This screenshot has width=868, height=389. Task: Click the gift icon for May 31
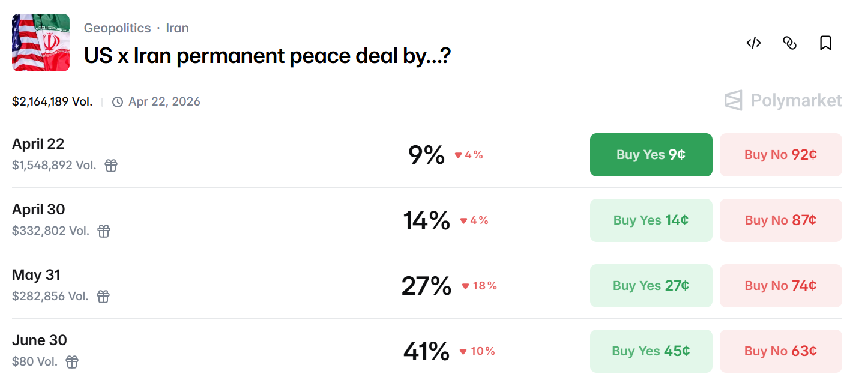103,297
